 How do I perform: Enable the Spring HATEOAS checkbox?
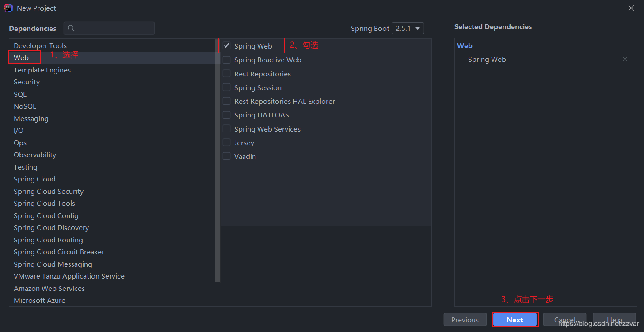tap(227, 115)
